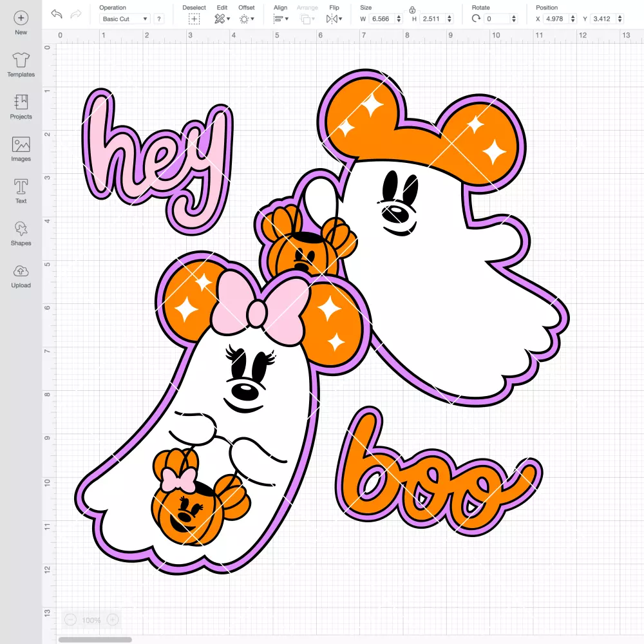Open the Edit tools menu

pos(222,19)
